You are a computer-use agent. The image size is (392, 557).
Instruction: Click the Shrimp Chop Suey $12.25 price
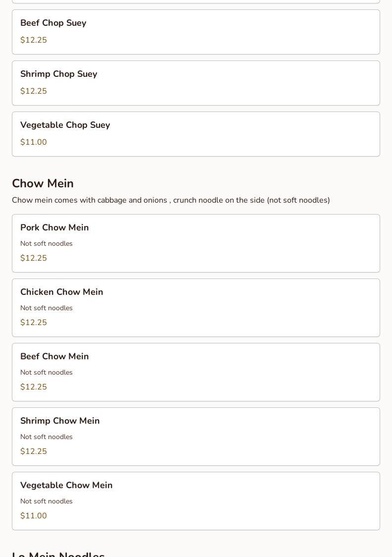(x=34, y=91)
